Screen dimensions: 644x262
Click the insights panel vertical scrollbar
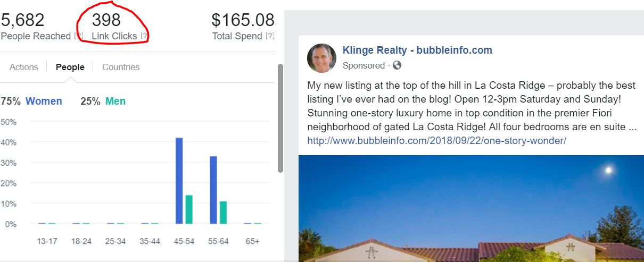click(x=280, y=118)
